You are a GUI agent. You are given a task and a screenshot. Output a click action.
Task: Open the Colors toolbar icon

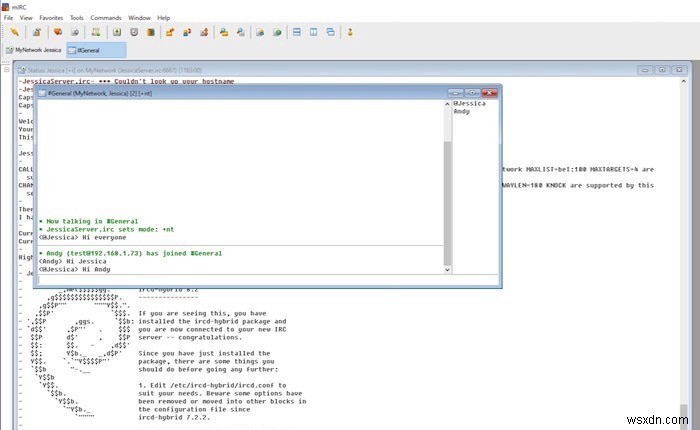(x=151, y=31)
